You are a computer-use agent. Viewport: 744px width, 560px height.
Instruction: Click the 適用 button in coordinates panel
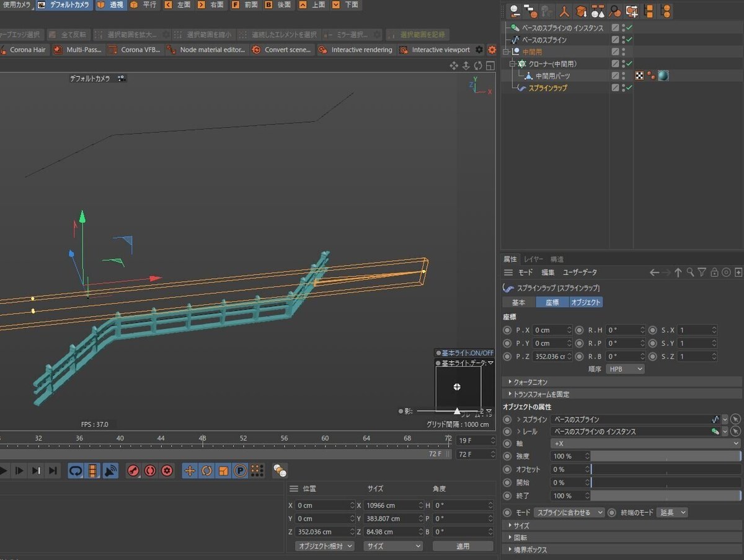coord(463,546)
